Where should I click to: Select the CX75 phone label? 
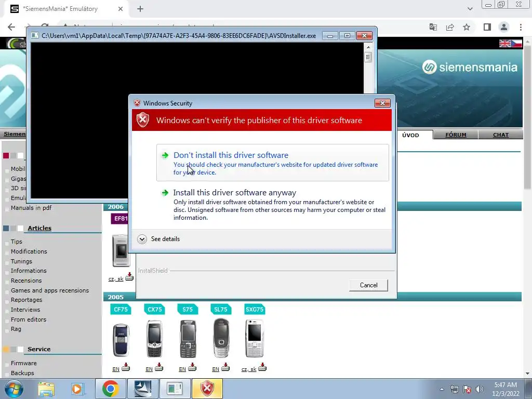coord(154,310)
